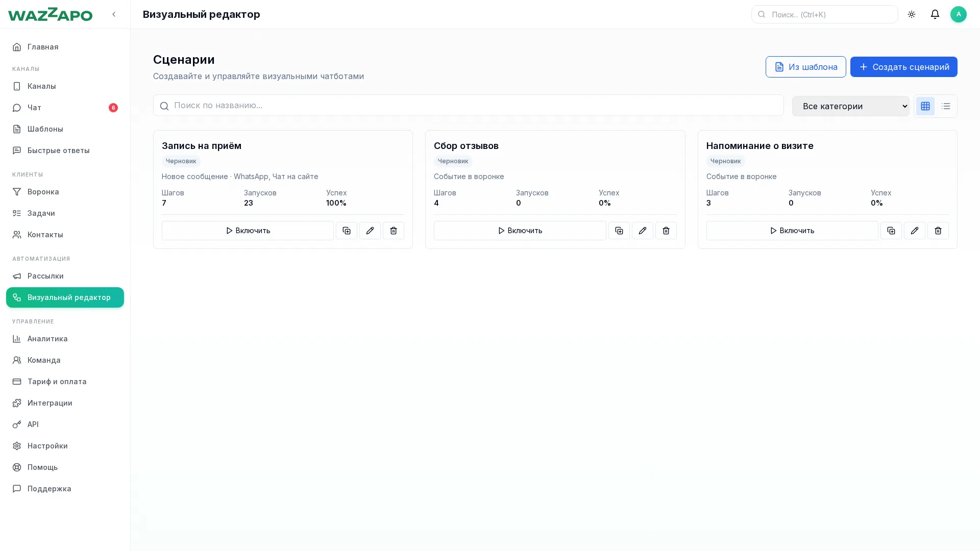Open "Контакты" page
The image size is (980, 551).
coord(65,235)
